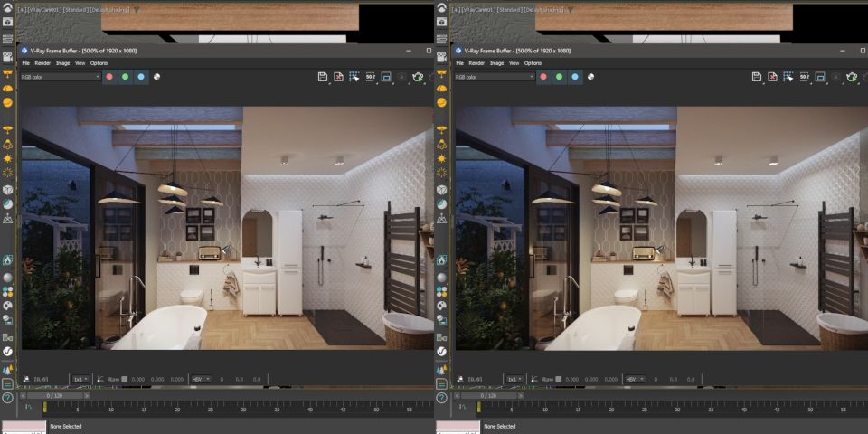Open the Render menu in left frame buffer
Viewport: 868px width, 434px height.
pos(42,63)
